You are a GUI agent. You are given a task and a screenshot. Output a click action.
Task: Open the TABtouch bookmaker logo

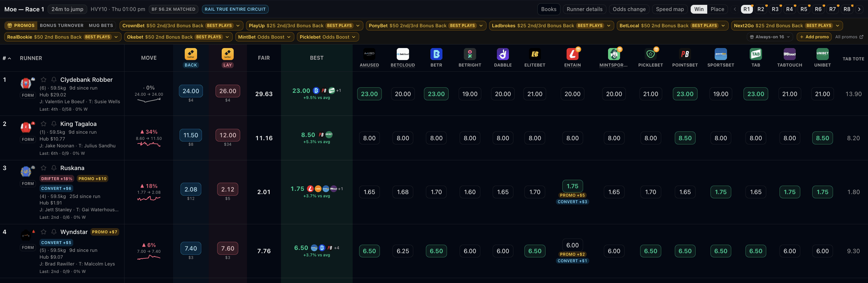(x=790, y=54)
